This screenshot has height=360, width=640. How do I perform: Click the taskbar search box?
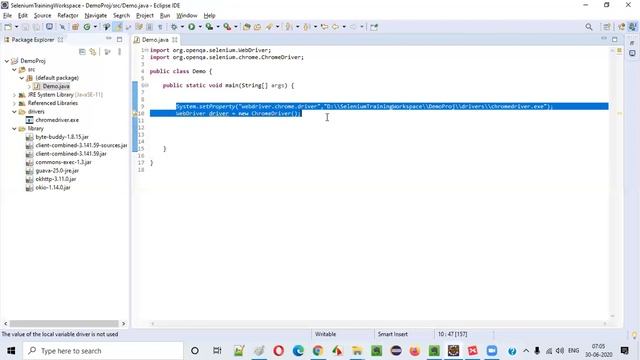click(103, 351)
